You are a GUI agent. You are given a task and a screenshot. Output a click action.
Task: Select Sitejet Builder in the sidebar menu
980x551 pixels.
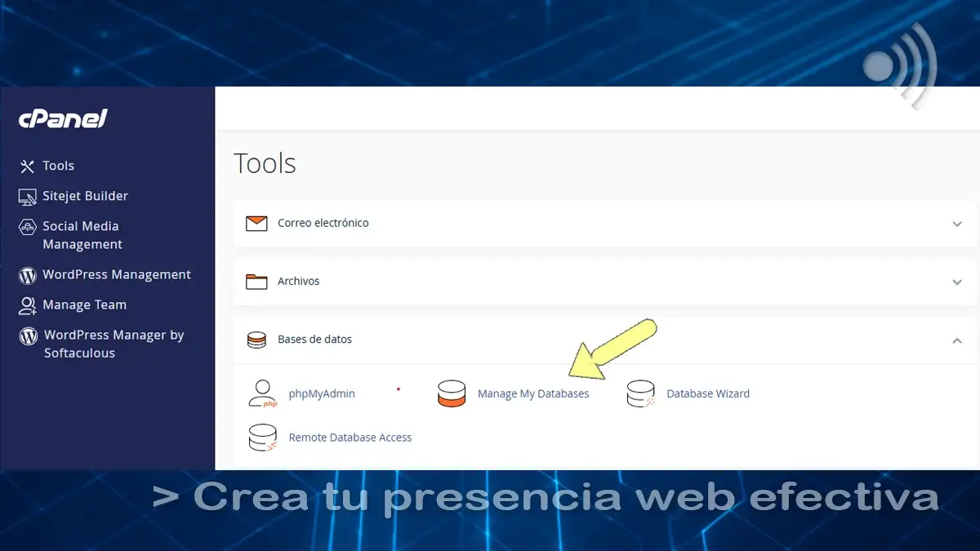click(85, 196)
